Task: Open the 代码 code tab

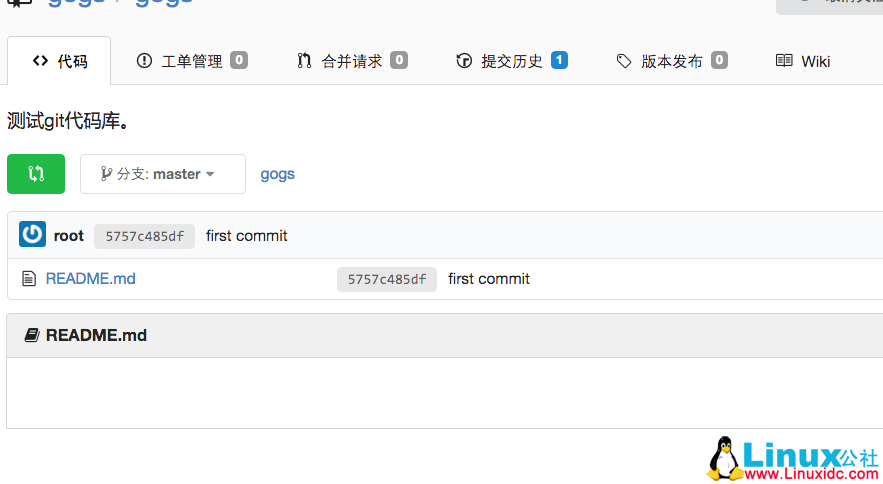Action: coord(59,61)
